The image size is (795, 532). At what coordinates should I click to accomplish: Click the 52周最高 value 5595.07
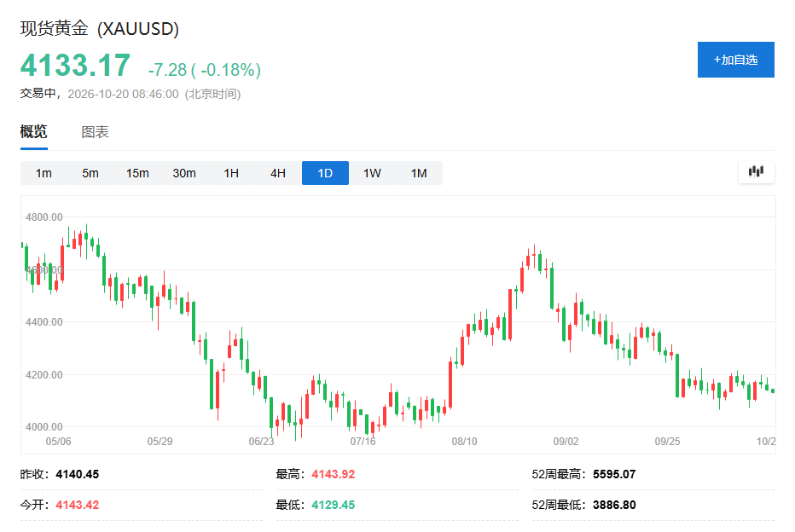tap(614, 474)
